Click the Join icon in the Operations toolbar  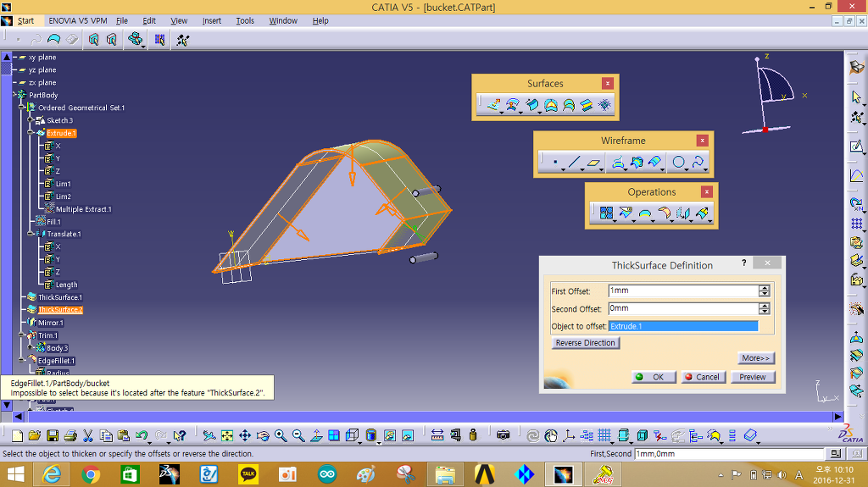click(606, 213)
